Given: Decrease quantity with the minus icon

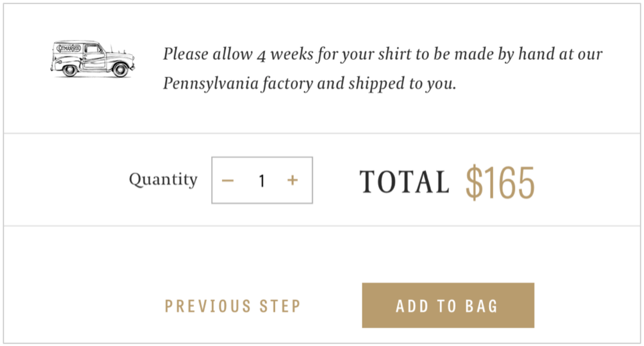Looking at the screenshot, I should 228,180.
